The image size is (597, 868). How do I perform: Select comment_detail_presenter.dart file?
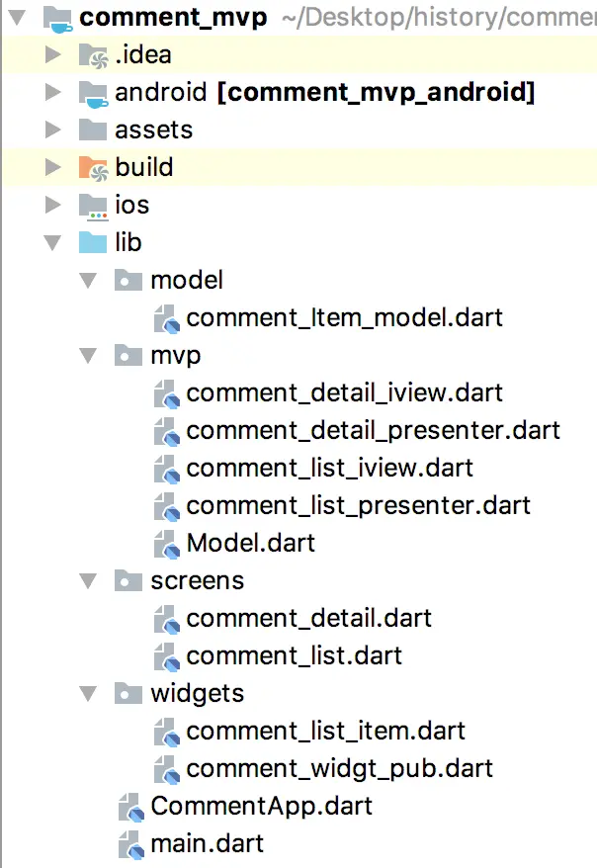coord(373,430)
